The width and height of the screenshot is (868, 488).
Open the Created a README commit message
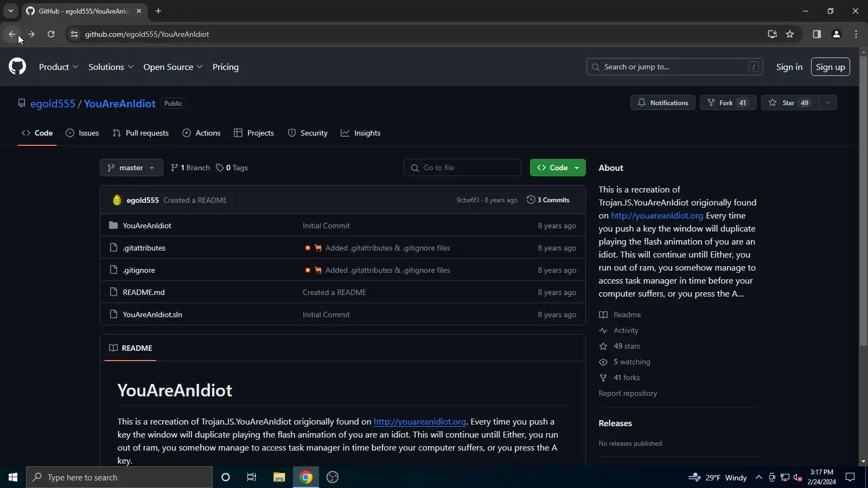coord(195,200)
